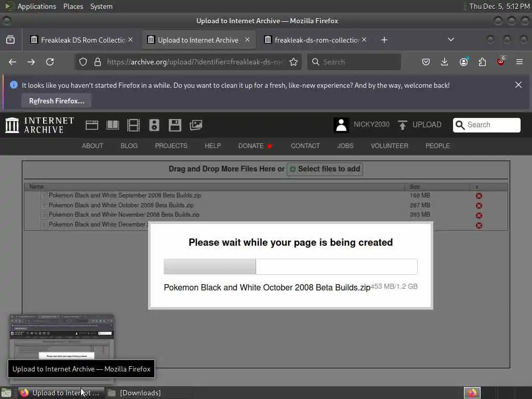Open the user avatar icon
This screenshot has height=399, width=532.
pos(341,125)
